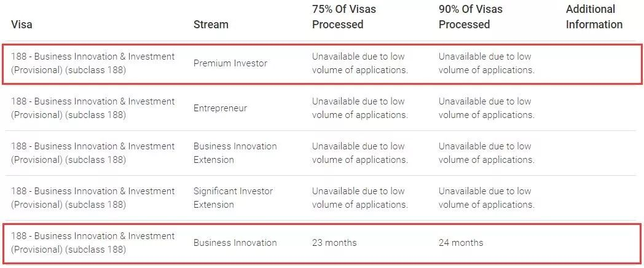This screenshot has height=268, width=644.
Task: Click the Stream column header
Action: point(211,25)
